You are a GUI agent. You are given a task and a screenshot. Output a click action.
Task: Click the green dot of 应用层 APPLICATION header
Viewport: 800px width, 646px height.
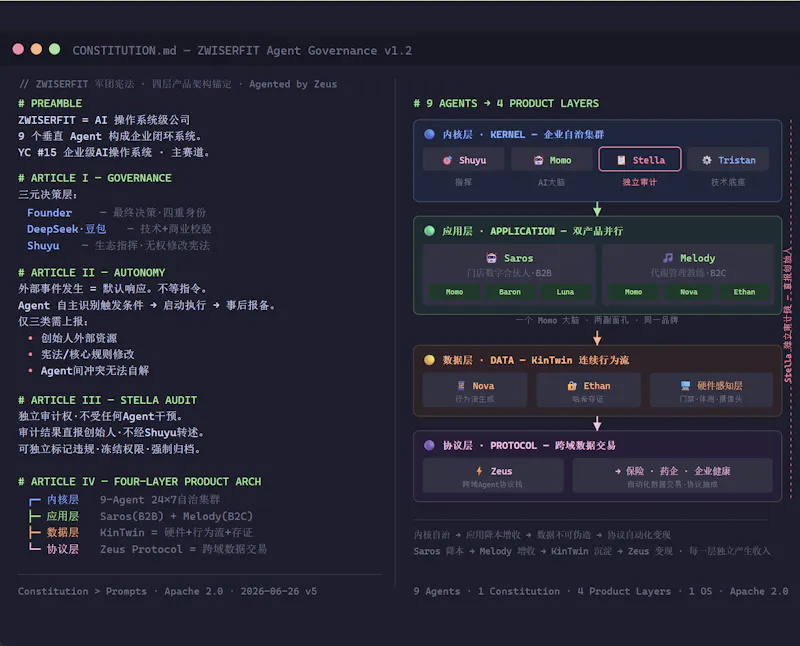[429, 231]
